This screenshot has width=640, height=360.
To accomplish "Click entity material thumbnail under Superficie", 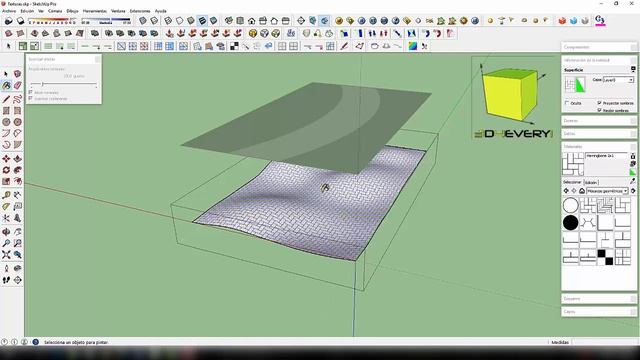I will point(575,84).
